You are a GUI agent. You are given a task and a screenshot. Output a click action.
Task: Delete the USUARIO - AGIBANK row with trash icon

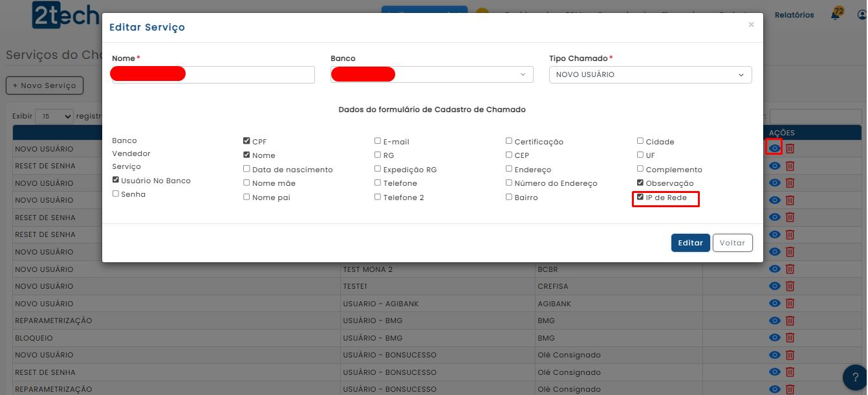790,304
